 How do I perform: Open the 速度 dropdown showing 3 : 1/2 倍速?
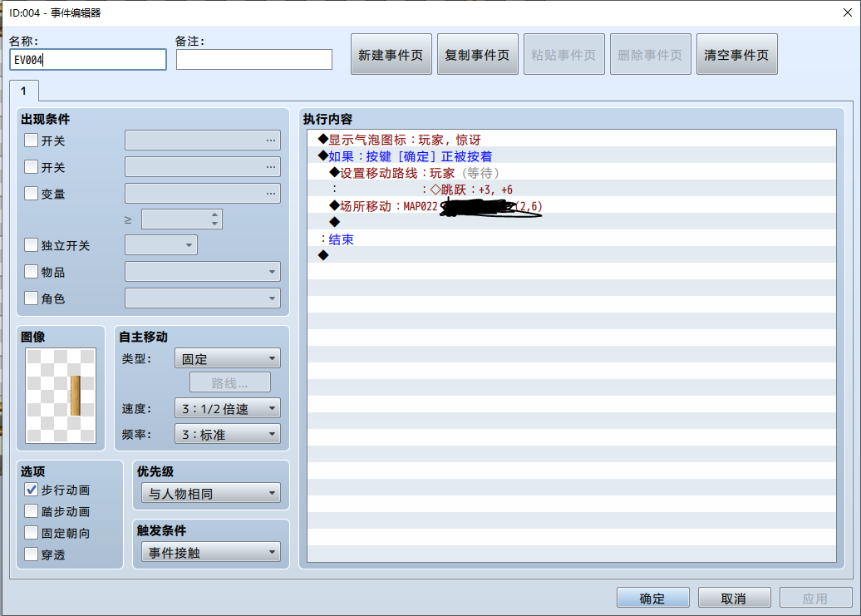pyautogui.click(x=228, y=408)
